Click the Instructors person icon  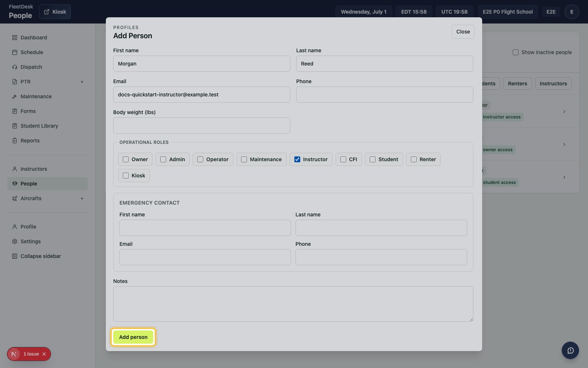pos(15,169)
